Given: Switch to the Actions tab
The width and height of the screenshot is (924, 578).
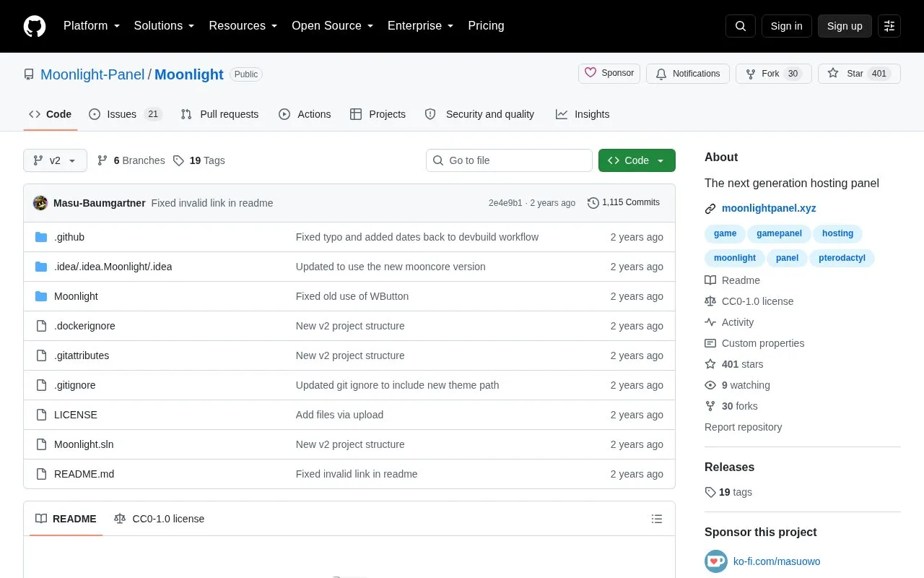Looking at the screenshot, I should pos(305,114).
